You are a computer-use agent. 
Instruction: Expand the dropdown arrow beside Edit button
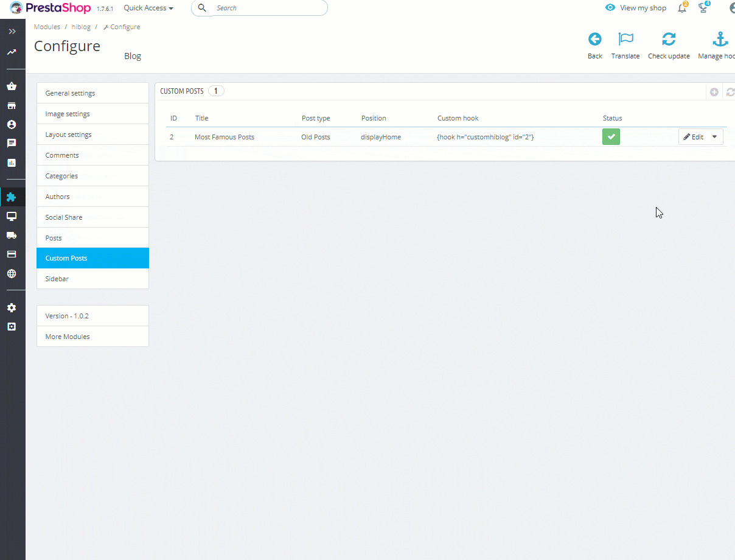pos(715,137)
